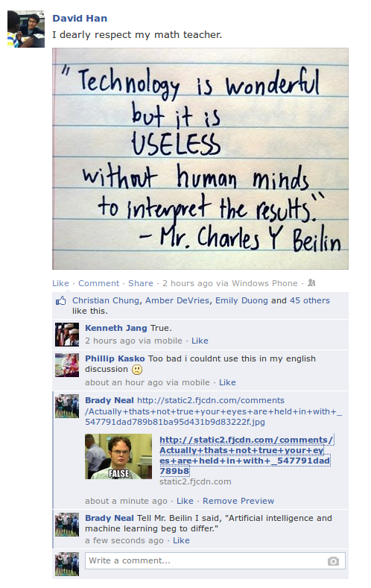Screen dimensions: 371x588
Task: Click the thumbs-up icon beside likers list
Action: [x=60, y=301]
